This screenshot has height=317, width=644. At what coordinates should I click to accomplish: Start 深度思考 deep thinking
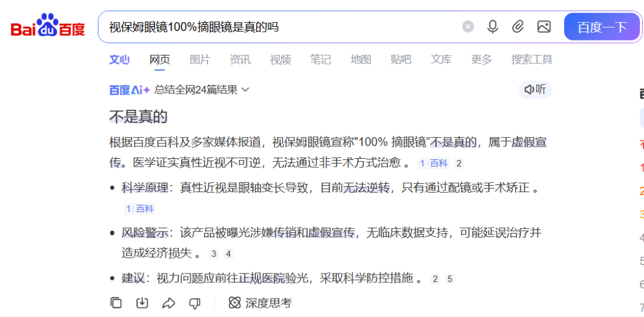coord(261,303)
